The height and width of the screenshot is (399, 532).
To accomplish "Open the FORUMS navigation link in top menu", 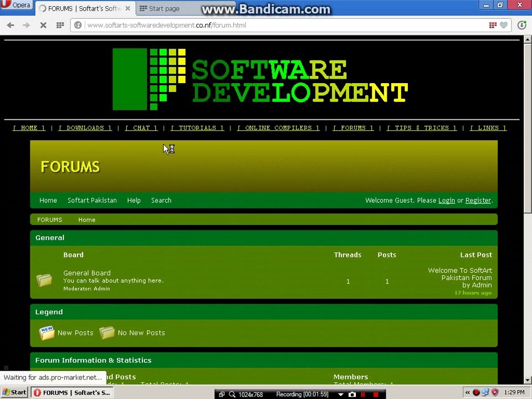I will point(353,128).
